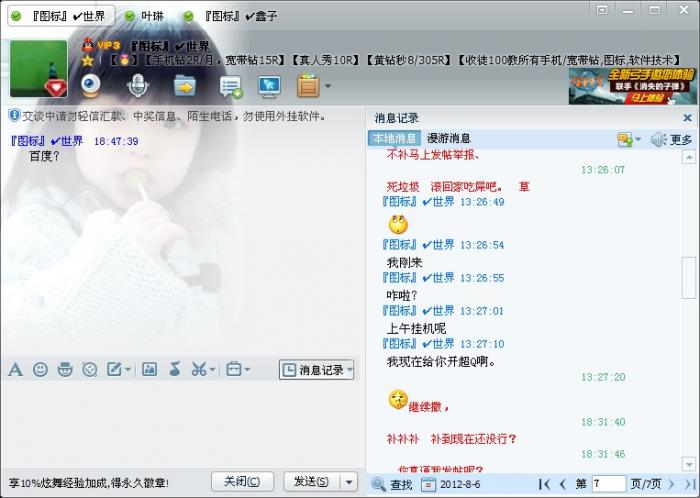The image size is (700, 498).
Task: Switch to 『图标』✔世界 chat tab
Action: 61,16
